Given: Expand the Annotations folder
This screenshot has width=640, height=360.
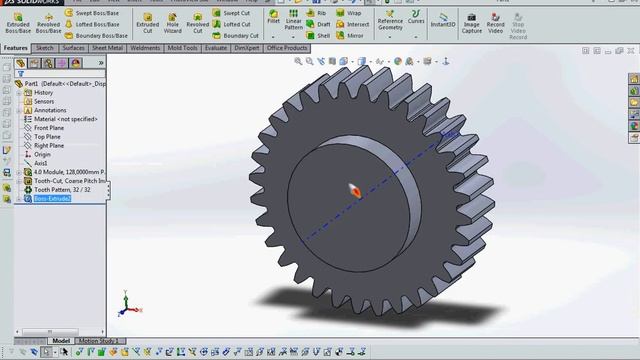Looking at the screenshot, I should [19, 110].
